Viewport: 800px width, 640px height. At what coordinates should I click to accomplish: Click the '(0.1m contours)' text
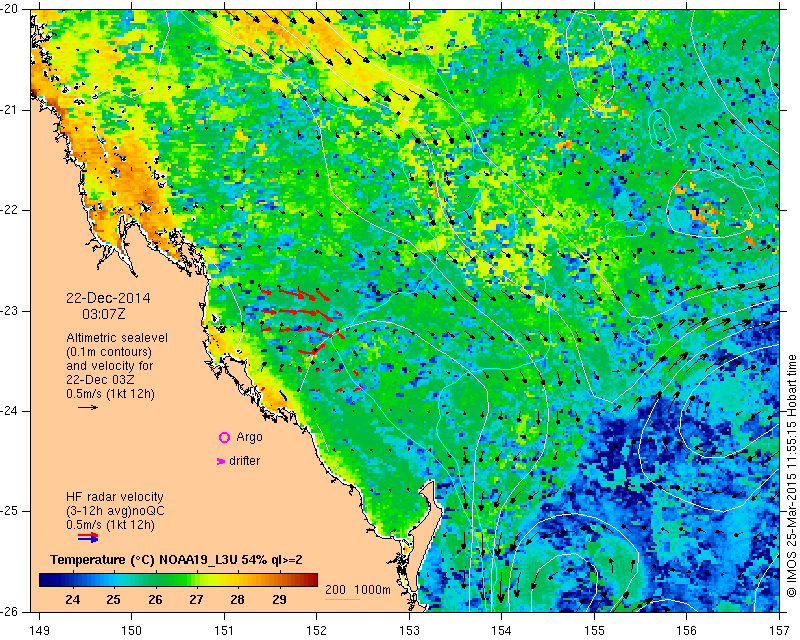pos(109,352)
